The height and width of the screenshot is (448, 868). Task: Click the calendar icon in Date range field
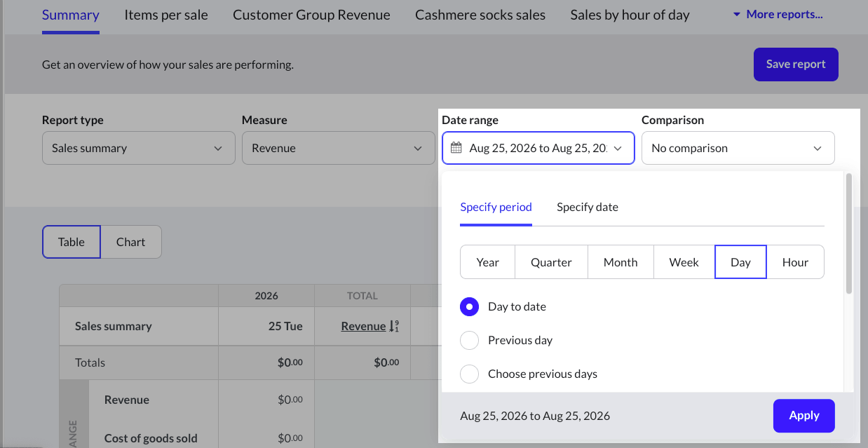click(456, 148)
